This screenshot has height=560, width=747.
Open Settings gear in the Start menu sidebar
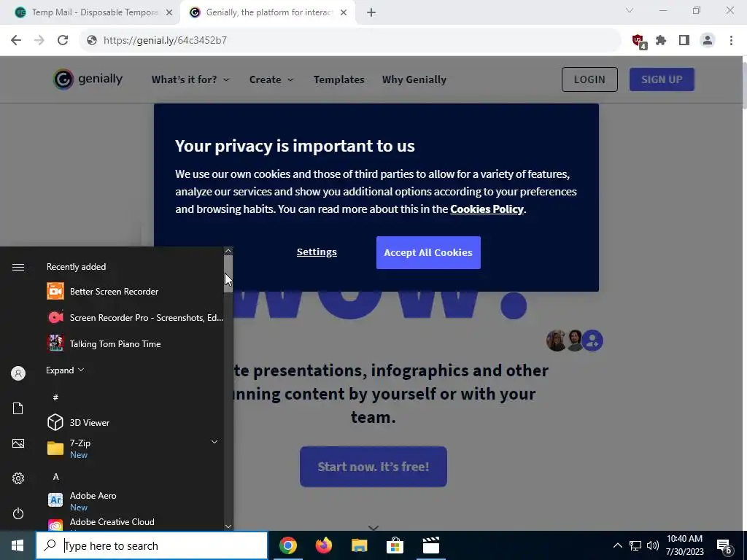click(x=18, y=478)
